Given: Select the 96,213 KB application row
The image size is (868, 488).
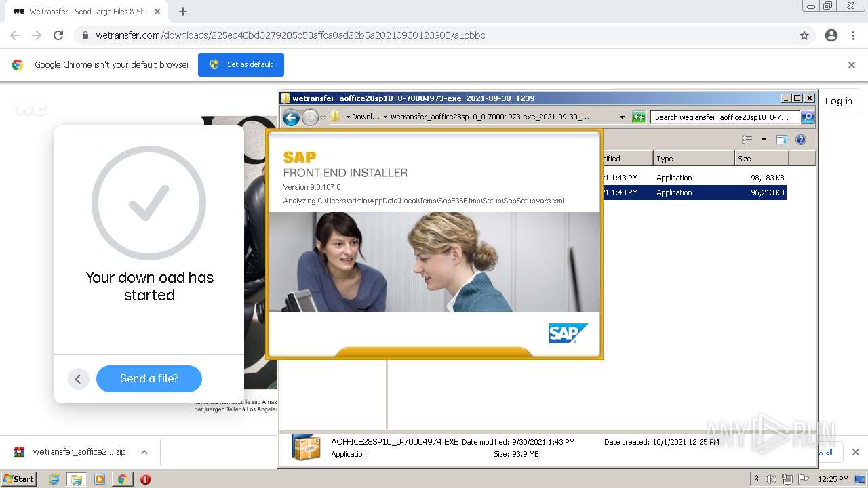Looking at the screenshot, I should pyautogui.click(x=694, y=192).
